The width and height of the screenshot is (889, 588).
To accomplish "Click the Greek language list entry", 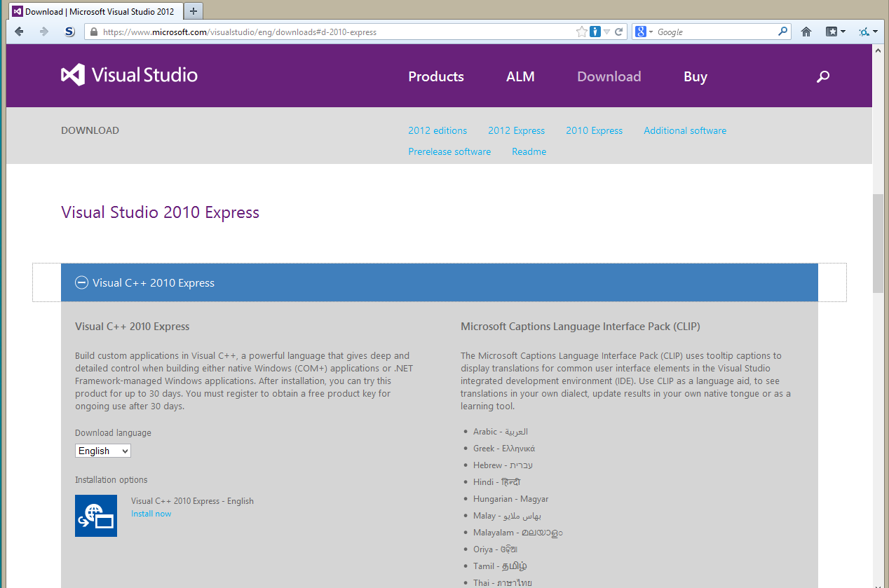I will point(504,449).
